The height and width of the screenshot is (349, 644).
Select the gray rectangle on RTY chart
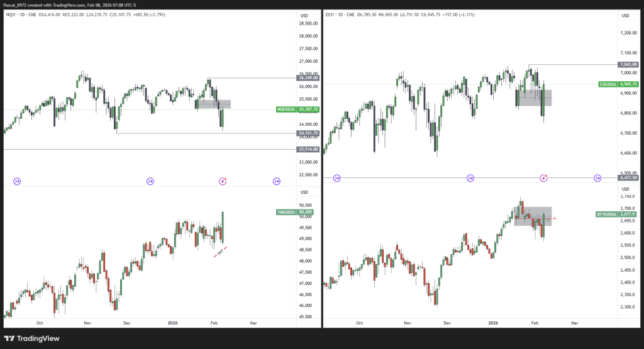coord(533,216)
